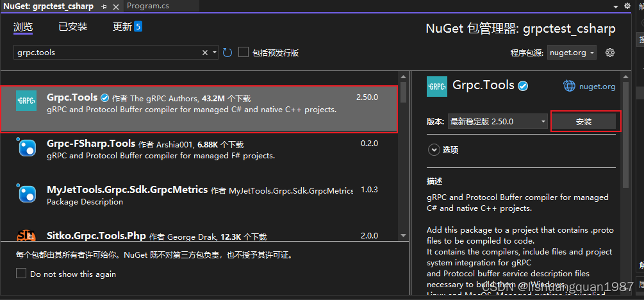This screenshot has height=300, width=644.
Task: Open NuGet package source settings gear
Action: 610,53
